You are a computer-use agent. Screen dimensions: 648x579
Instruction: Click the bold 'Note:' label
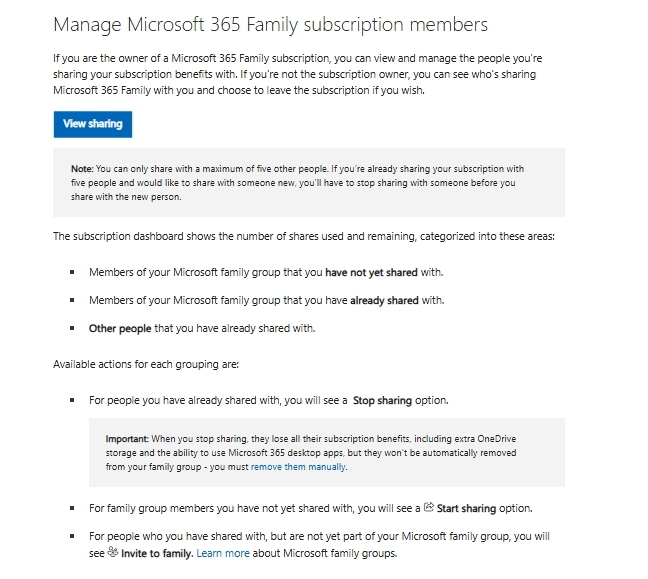pyautogui.click(x=81, y=169)
